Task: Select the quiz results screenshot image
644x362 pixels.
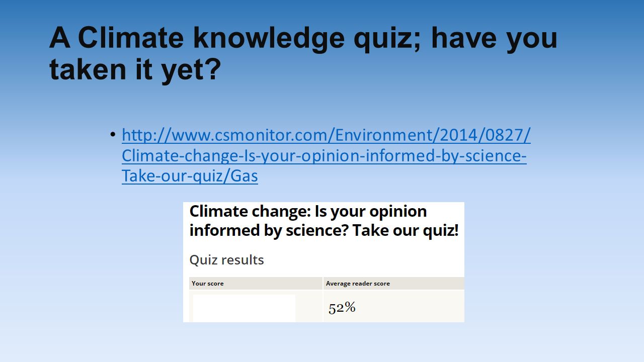Action: point(324,262)
